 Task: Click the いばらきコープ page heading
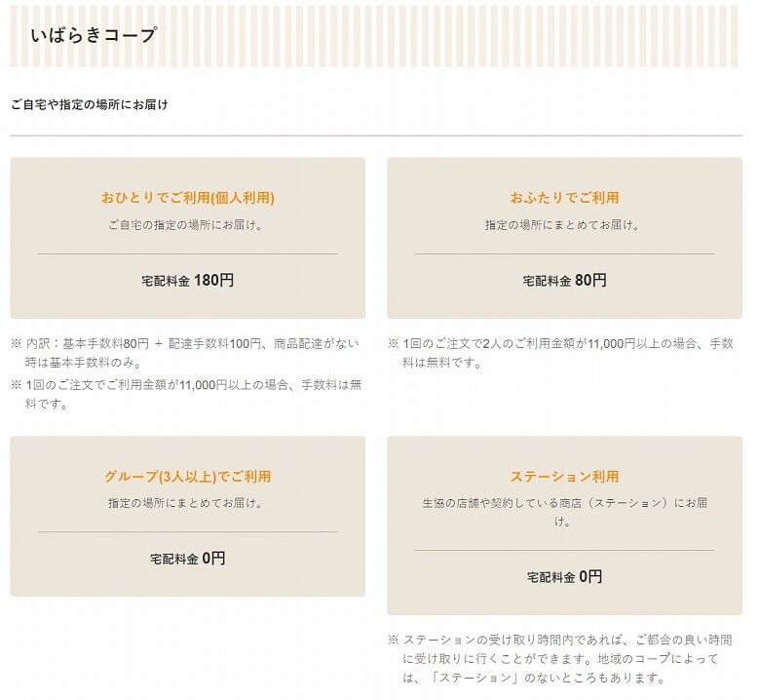point(94,35)
